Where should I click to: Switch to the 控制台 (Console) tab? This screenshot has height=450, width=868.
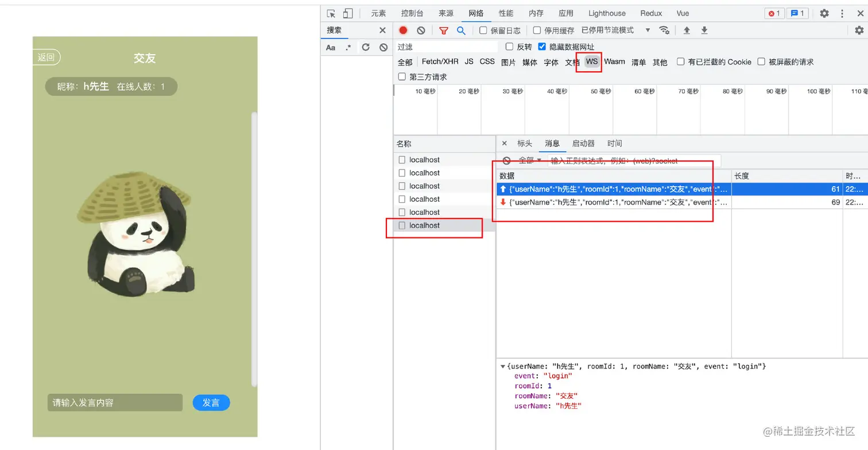pyautogui.click(x=412, y=13)
